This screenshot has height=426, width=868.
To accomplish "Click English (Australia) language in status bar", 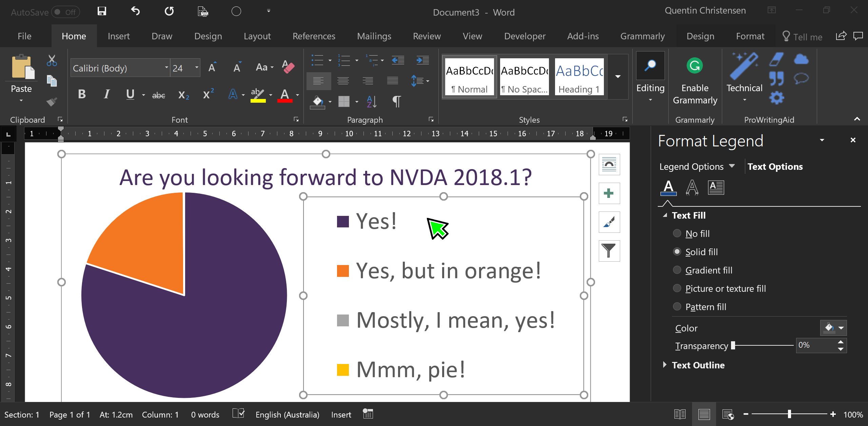I will tap(287, 414).
